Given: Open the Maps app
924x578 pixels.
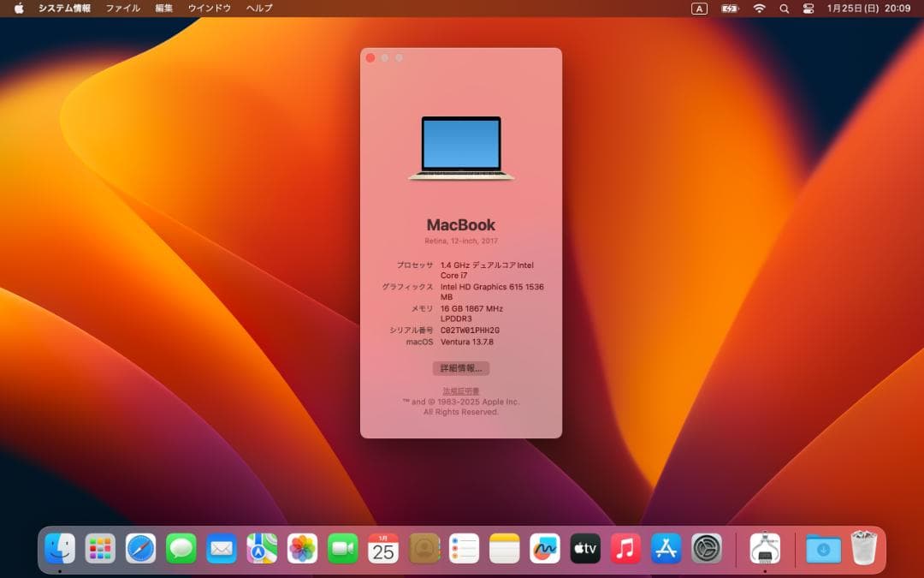Looking at the screenshot, I should 261,548.
